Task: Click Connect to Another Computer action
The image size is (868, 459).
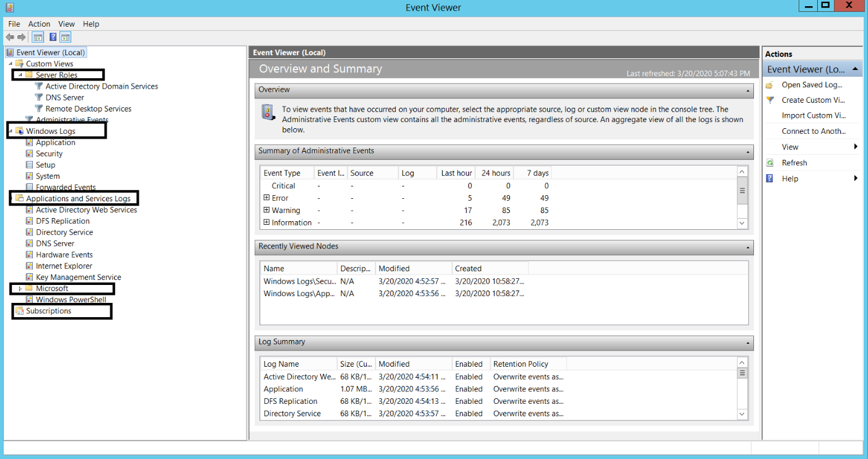Action: tap(812, 131)
